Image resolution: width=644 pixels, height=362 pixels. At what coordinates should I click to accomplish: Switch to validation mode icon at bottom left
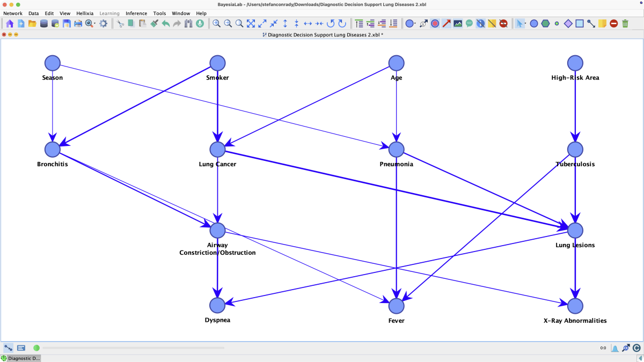[21, 348]
